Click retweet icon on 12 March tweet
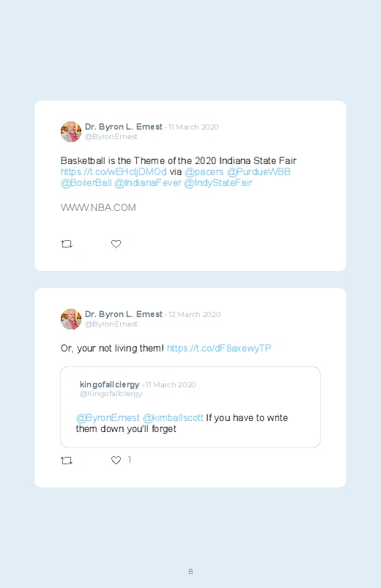Screen dimensions: 381x588 click(67, 460)
